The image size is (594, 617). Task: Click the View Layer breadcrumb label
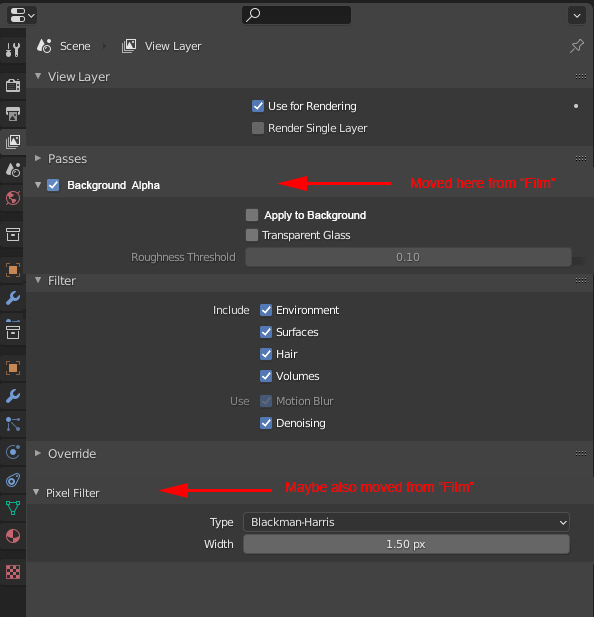pos(173,46)
